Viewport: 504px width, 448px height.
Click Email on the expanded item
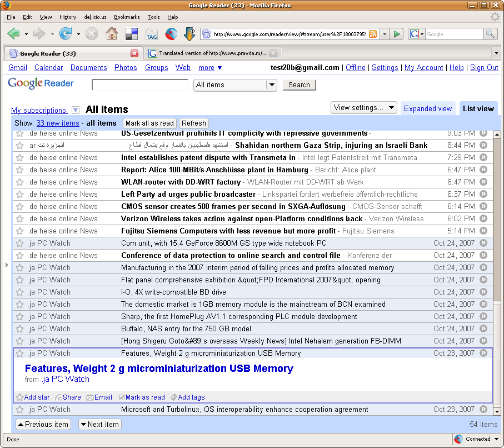(x=99, y=397)
